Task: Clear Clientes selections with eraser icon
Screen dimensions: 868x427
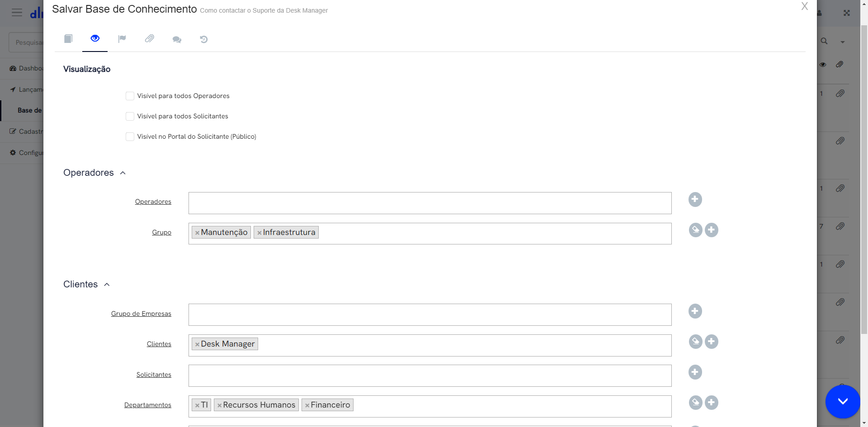Action: pyautogui.click(x=695, y=342)
